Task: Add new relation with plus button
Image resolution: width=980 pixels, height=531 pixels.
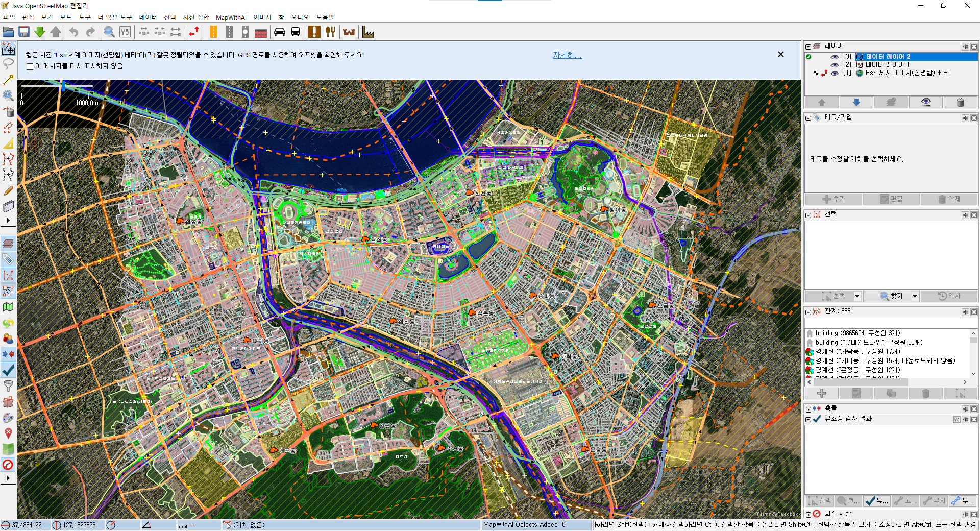Action: point(822,393)
